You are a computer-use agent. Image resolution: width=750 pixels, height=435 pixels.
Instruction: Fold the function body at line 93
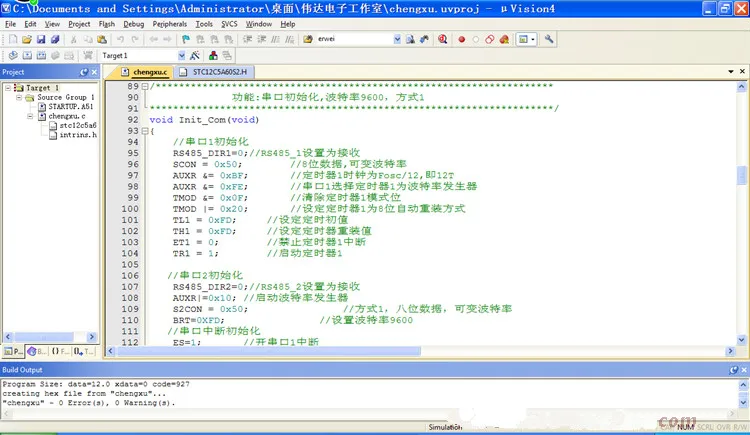coord(144,131)
